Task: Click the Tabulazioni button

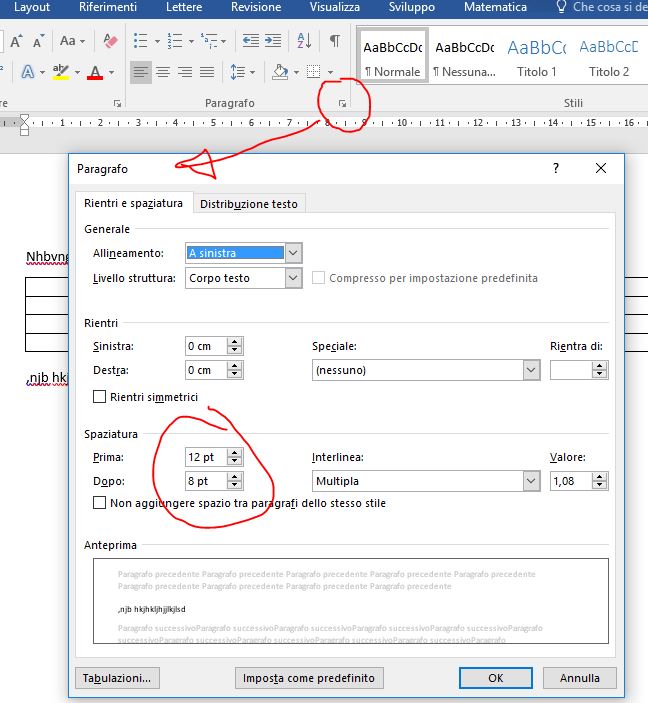Action: 117,678
